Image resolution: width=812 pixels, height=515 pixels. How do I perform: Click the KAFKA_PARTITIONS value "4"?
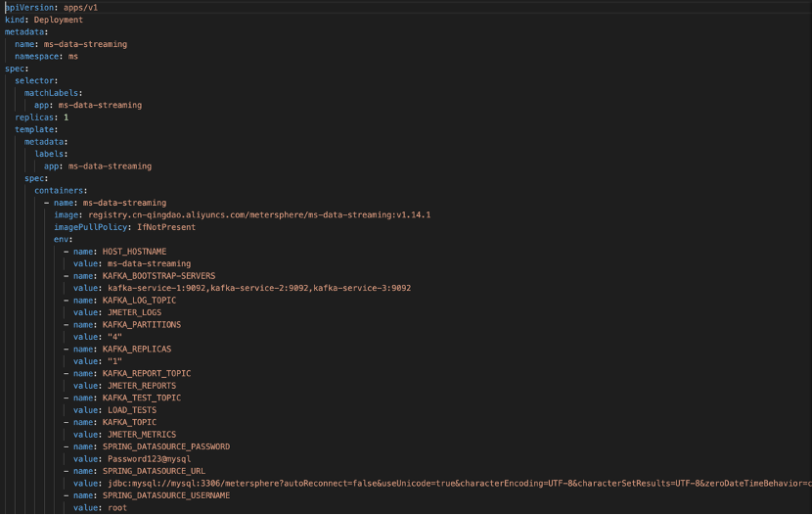pos(114,337)
